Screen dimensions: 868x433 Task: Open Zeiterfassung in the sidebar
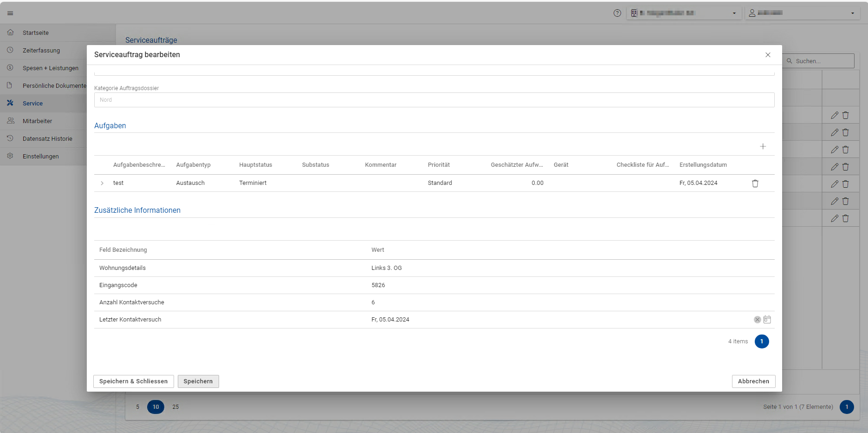[41, 51]
